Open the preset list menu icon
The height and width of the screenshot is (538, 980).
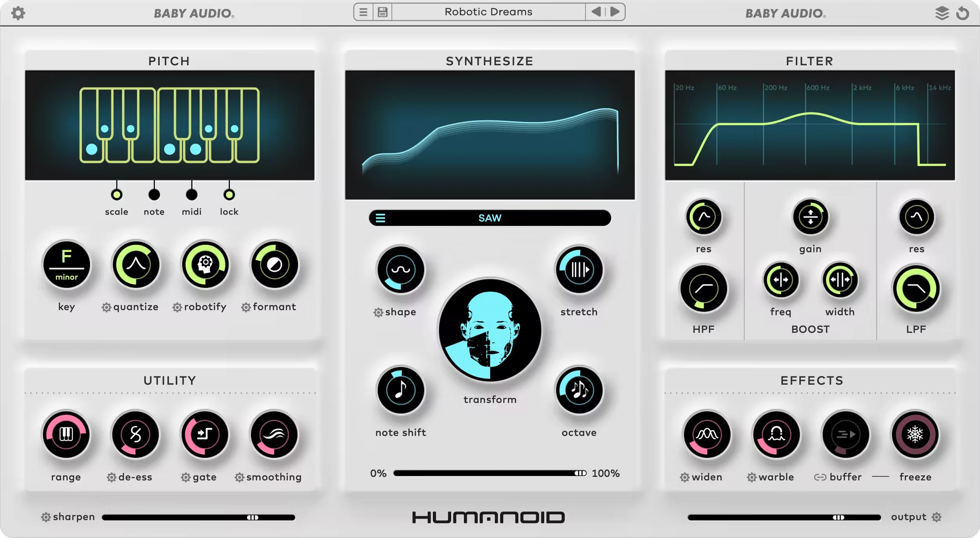363,12
